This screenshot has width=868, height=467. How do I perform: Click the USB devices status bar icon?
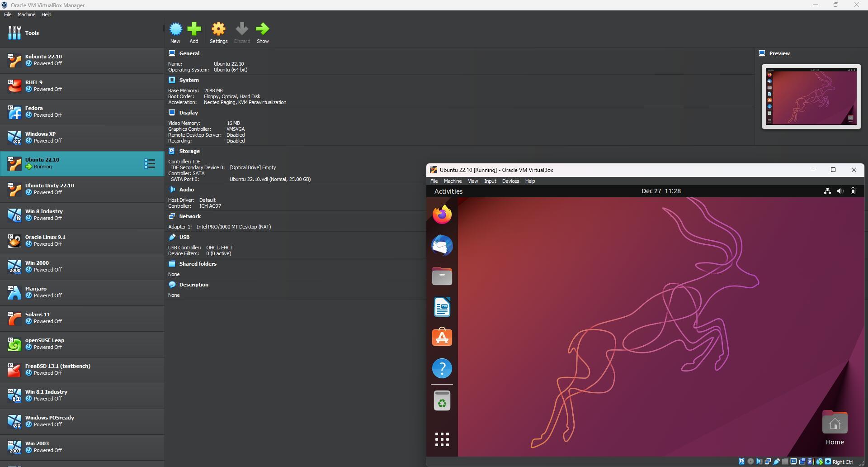coord(776,462)
